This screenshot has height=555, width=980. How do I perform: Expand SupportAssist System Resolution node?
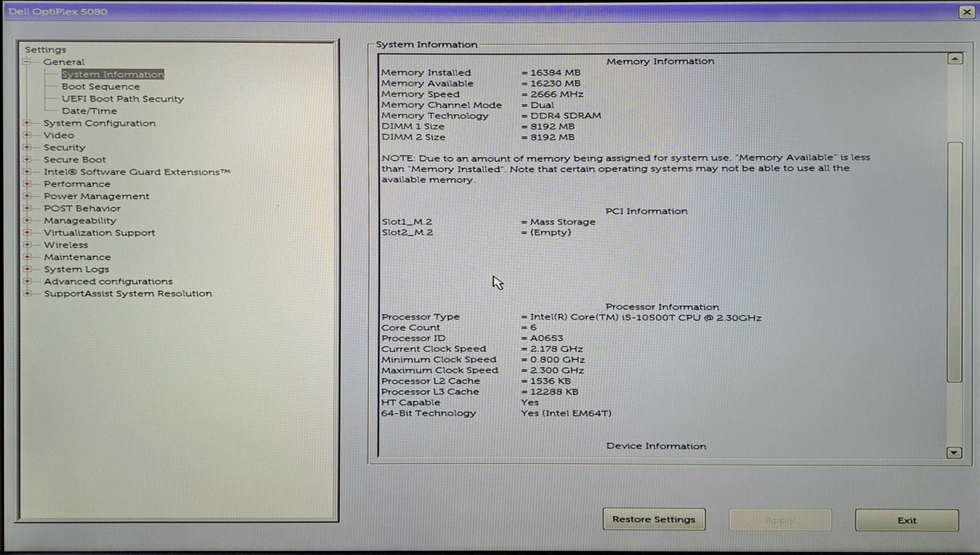click(27, 293)
